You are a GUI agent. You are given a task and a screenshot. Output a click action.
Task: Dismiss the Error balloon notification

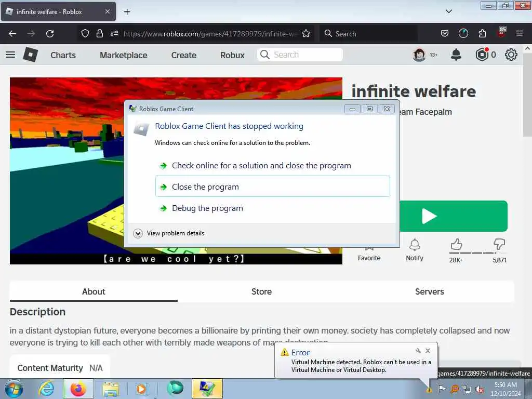click(428, 351)
